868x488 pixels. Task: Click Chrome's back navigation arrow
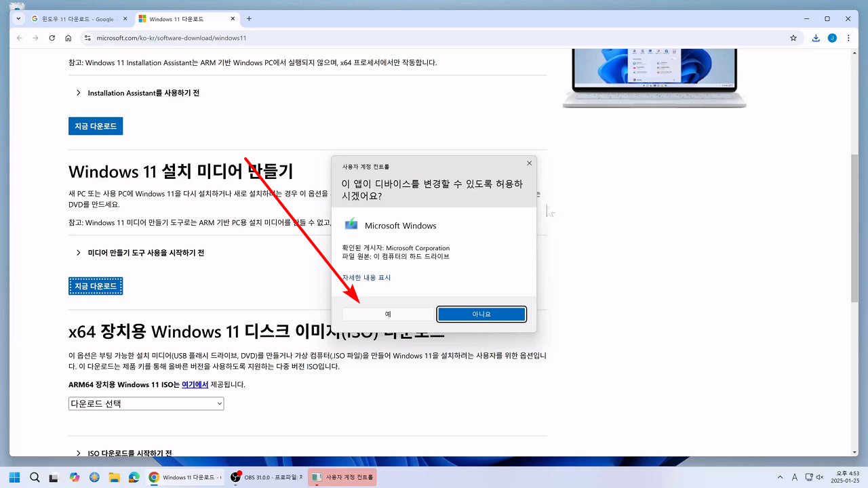[x=19, y=38]
